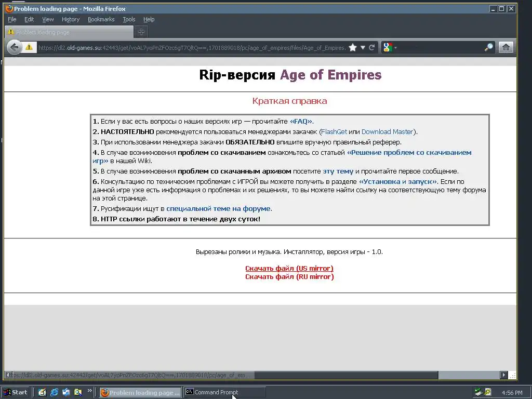Click 'Скачать файл (RU mirror)' download link
The height and width of the screenshot is (399, 532).
289,277
